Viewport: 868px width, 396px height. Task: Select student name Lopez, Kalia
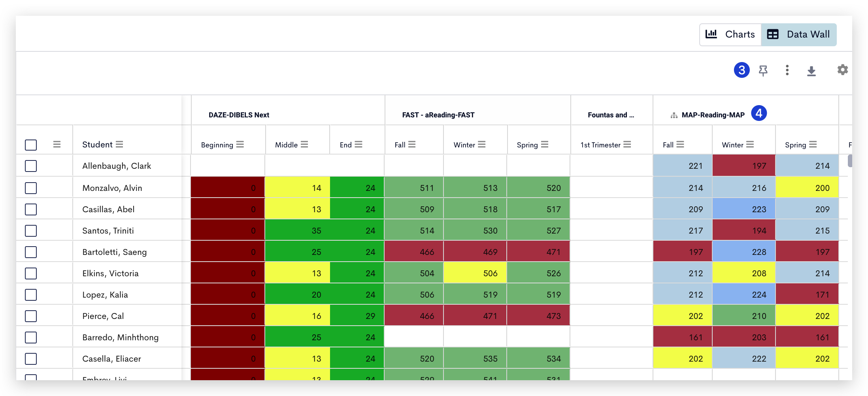[x=105, y=295]
